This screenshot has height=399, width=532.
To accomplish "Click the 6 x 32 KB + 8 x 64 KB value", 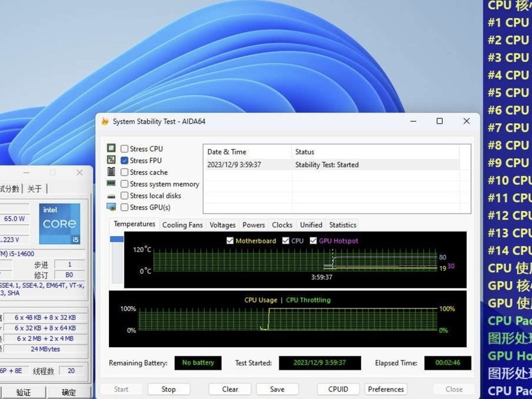I will (45, 328).
